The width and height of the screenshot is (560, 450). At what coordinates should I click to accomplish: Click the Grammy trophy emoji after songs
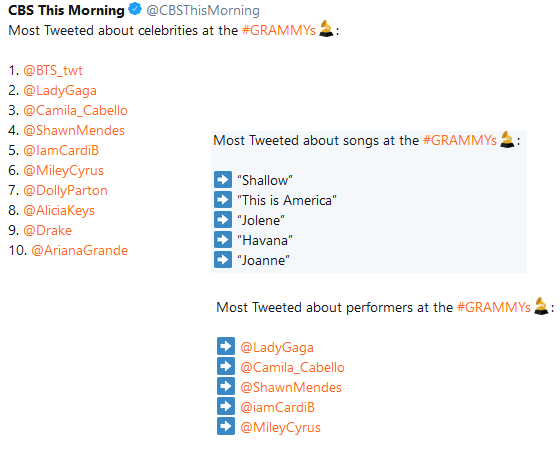(x=507, y=139)
